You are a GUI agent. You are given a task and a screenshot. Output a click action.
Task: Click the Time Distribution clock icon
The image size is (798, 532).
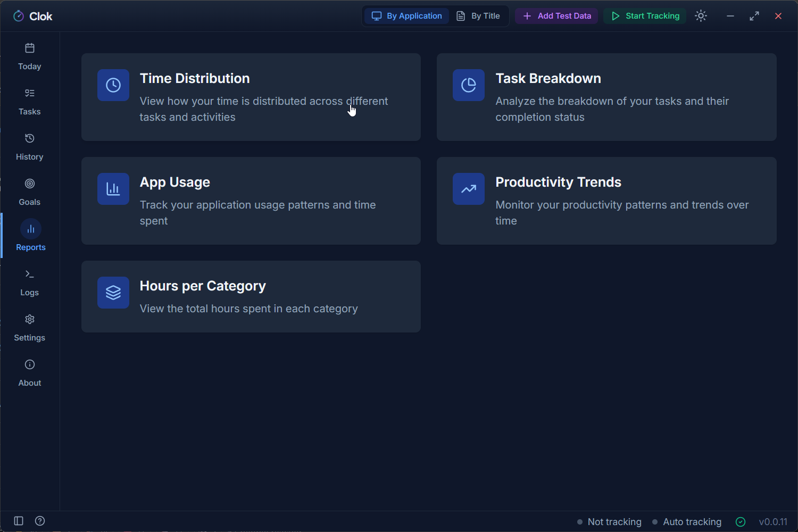pyautogui.click(x=113, y=85)
